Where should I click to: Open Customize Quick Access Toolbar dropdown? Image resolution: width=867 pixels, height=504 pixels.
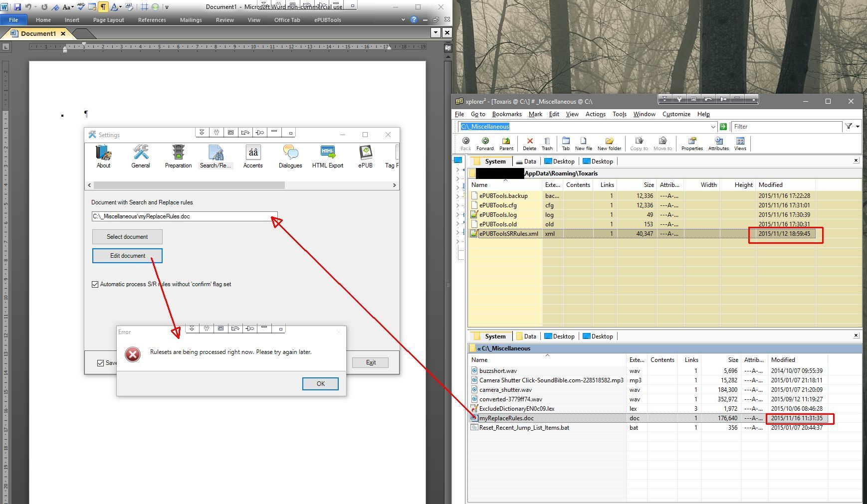[167, 7]
